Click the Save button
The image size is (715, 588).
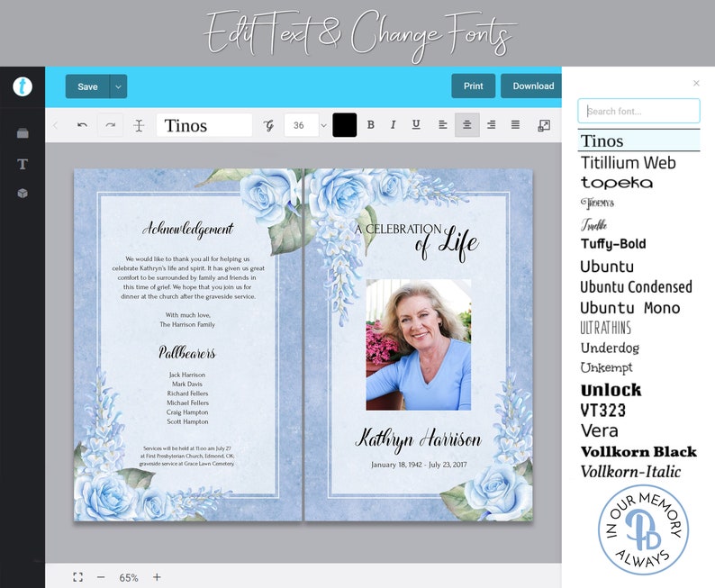click(x=87, y=86)
